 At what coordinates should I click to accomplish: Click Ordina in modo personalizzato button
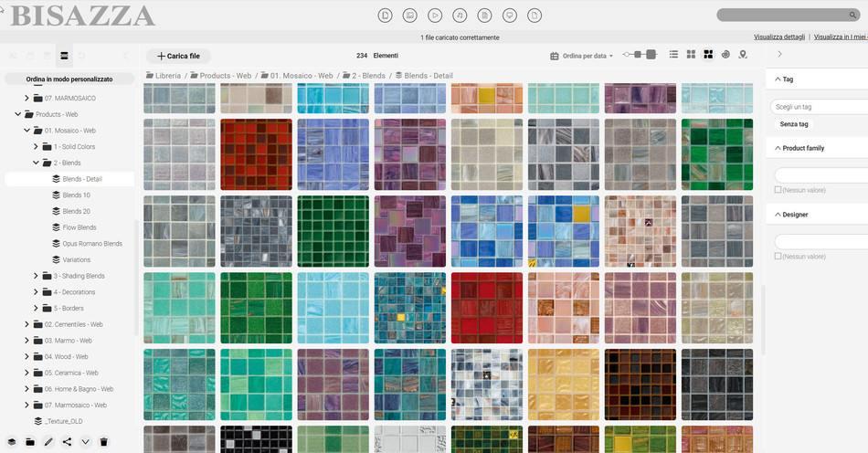[x=69, y=79]
